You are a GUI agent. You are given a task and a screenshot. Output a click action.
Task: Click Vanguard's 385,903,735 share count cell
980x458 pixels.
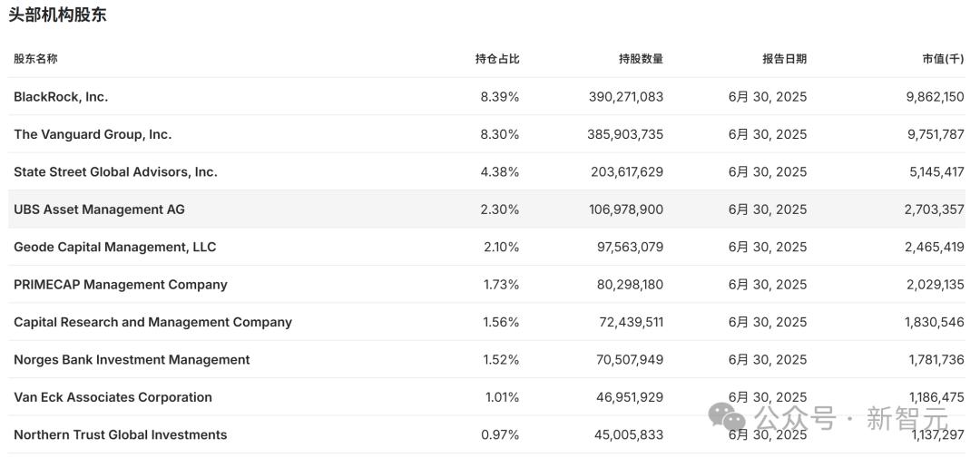click(x=626, y=134)
